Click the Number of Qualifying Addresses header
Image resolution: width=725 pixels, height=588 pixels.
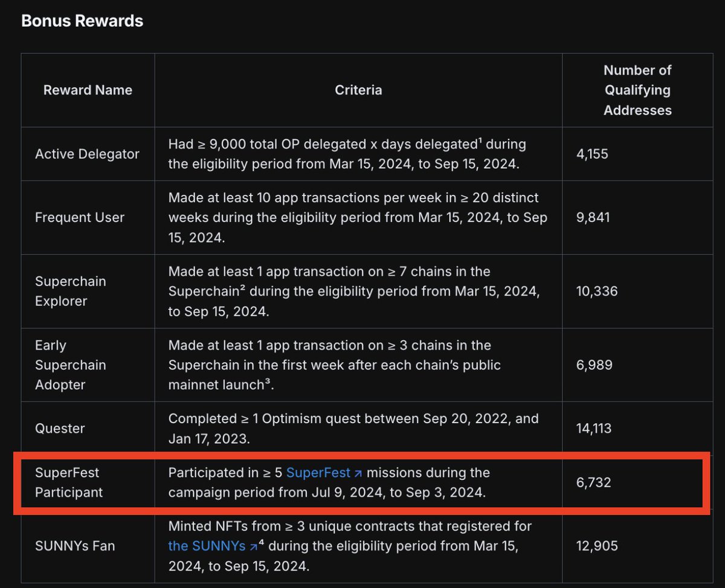(x=637, y=91)
